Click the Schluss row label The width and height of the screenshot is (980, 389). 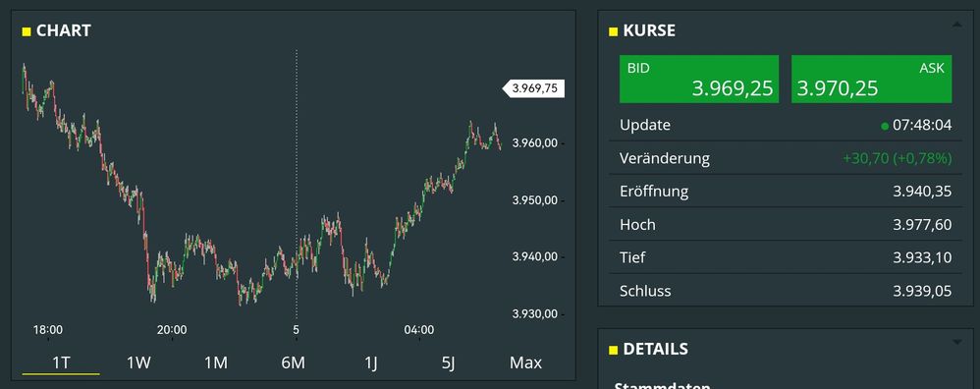645,291
